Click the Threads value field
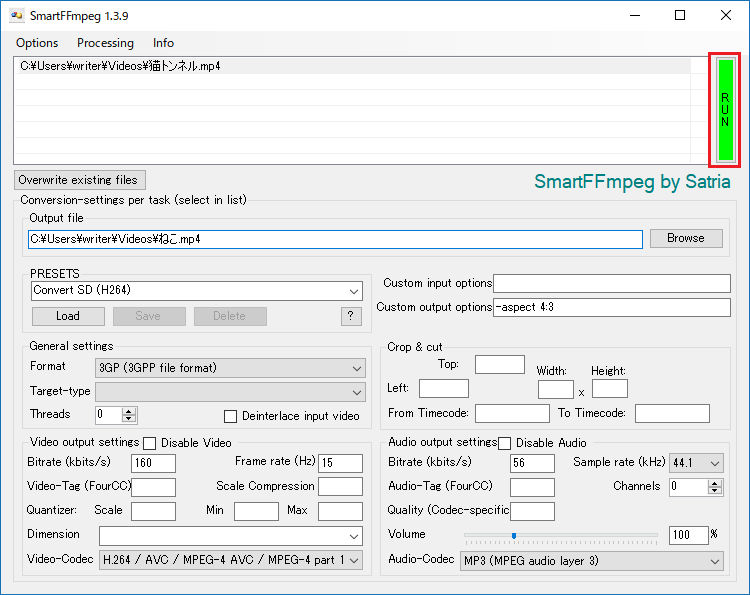This screenshot has height=595, width=750. 109,415
